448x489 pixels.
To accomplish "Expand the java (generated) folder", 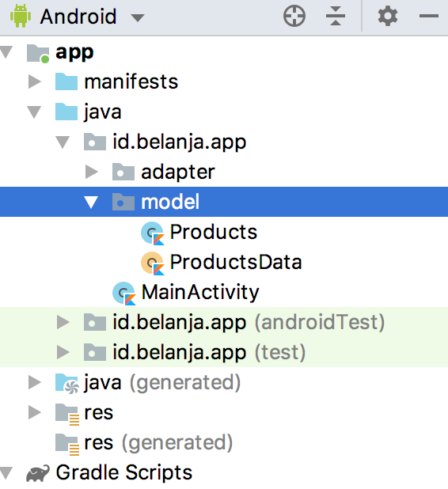I will coord(35,382).
